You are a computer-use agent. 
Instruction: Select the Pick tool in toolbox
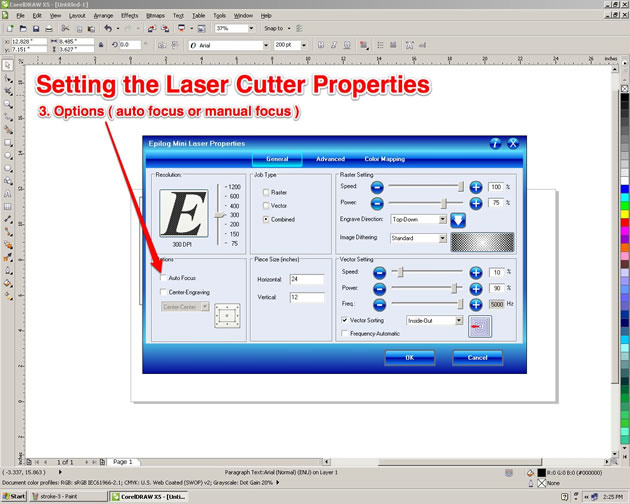coord(8,65)
